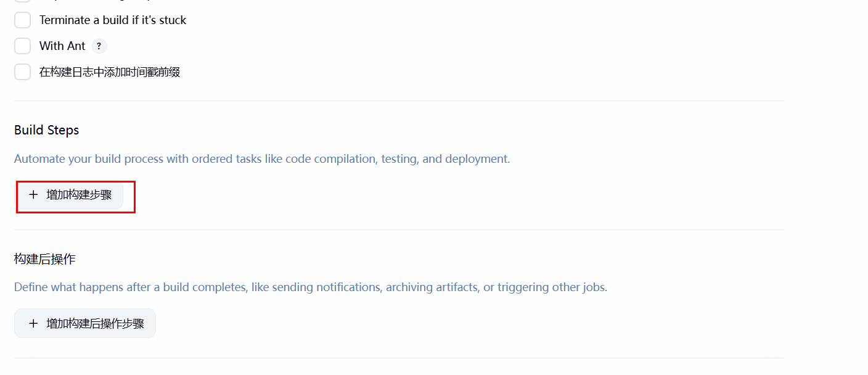Click the divider line below 增加构建后操作步骤 button
The width and height of the screenshot is (868, 375).
(399, 358)
